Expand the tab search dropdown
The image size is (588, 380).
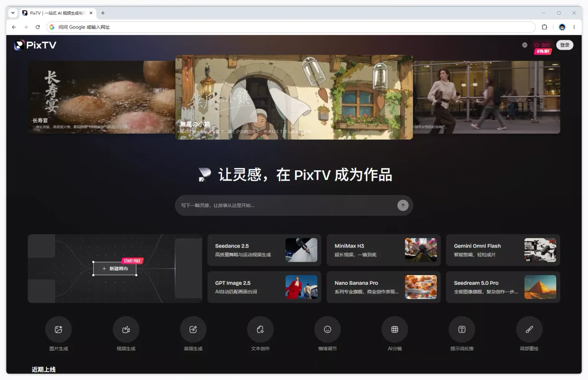coord(13,13)
